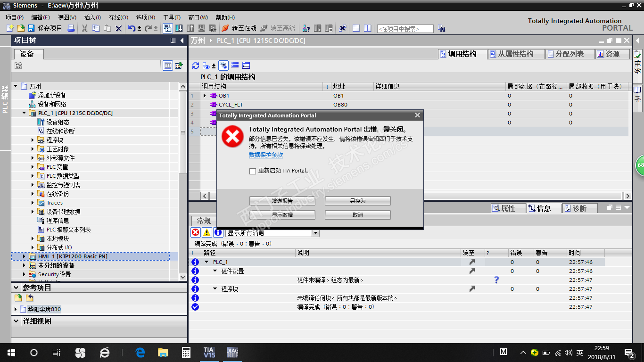This screenshot has width=644, height=362.
Task: Click the go-to arrow in PLC_1 message row
Action: [x=472, y=262]
